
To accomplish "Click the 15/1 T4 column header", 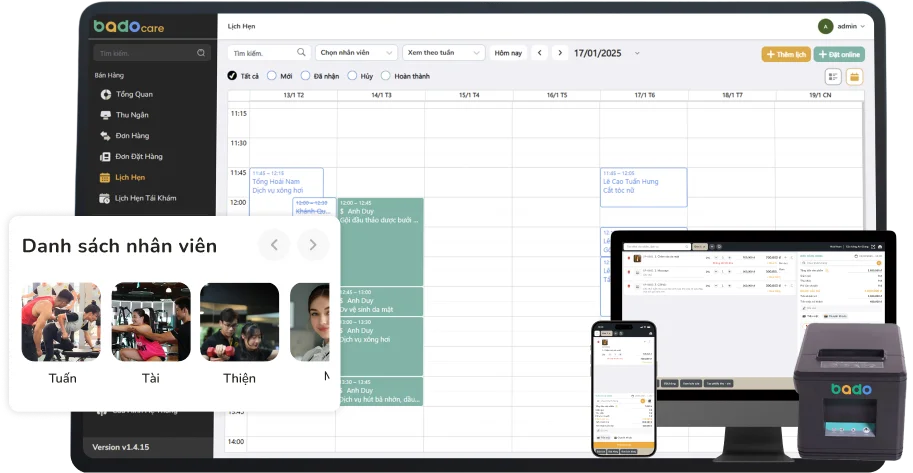I will (x=469, y=95).
